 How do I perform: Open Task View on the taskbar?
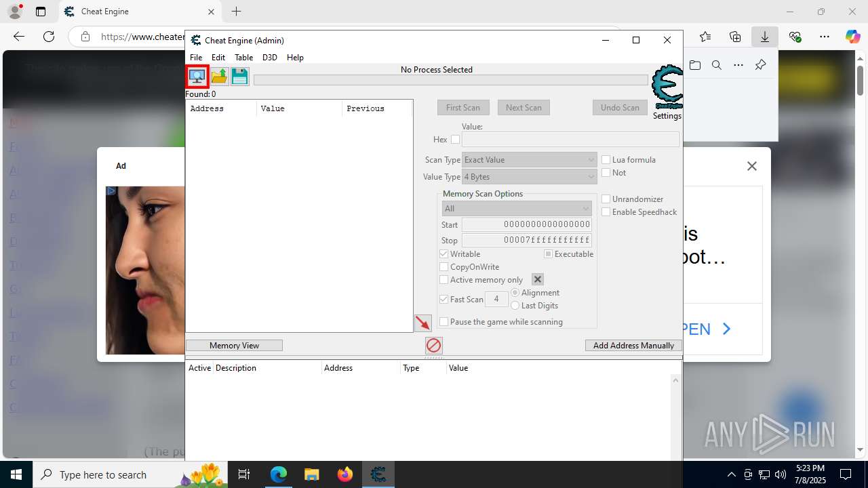(x=245, y=474)
